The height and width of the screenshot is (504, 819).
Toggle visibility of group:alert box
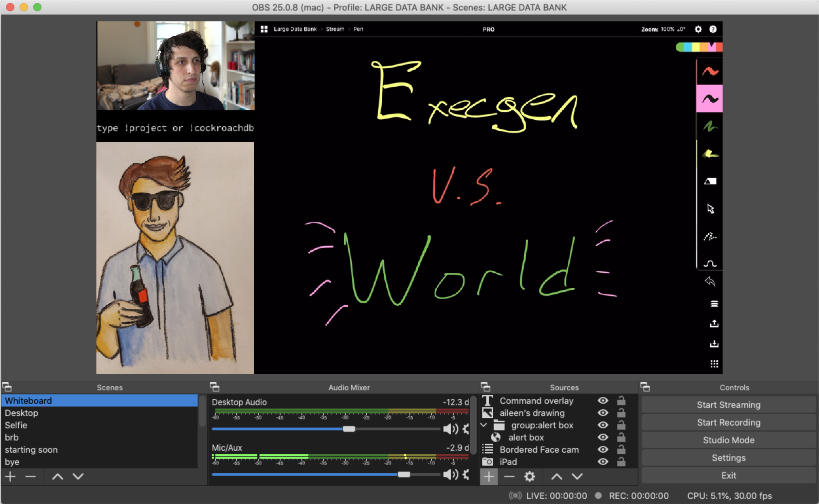click(603, 425)
